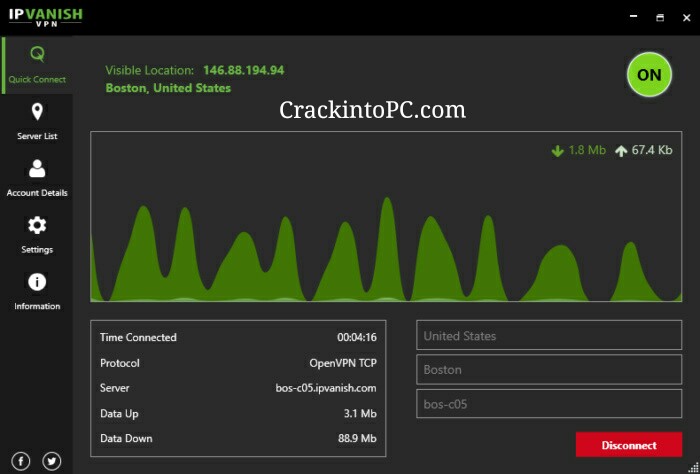Open the United States country dropdown
Screen dimensions: 700x474
pos(549,335)
